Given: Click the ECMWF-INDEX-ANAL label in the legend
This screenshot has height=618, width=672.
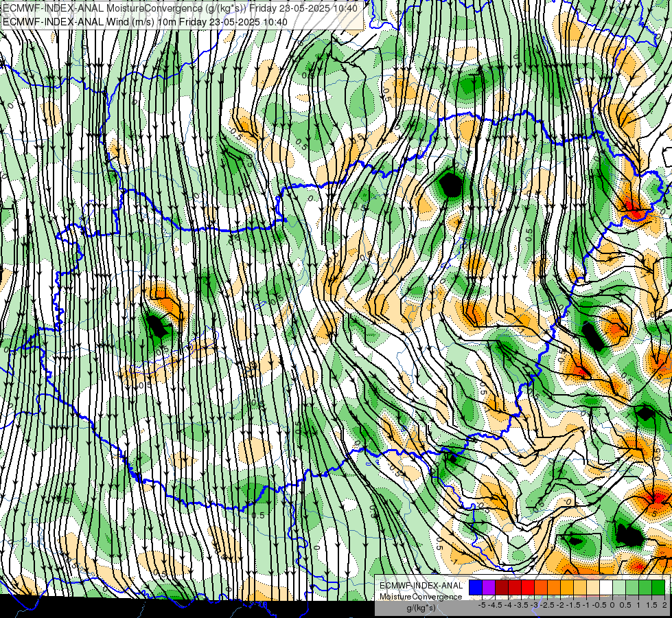Looking at the screenshot, I should (421, 586).
